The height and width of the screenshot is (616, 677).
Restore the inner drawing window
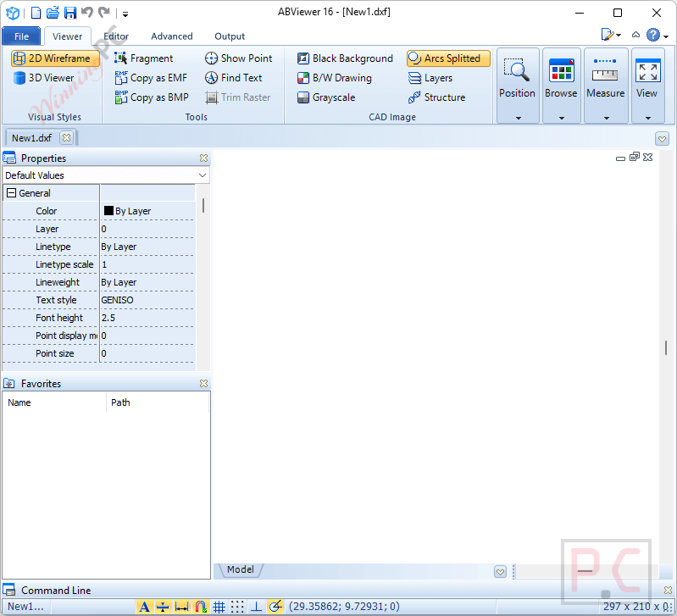635,157
